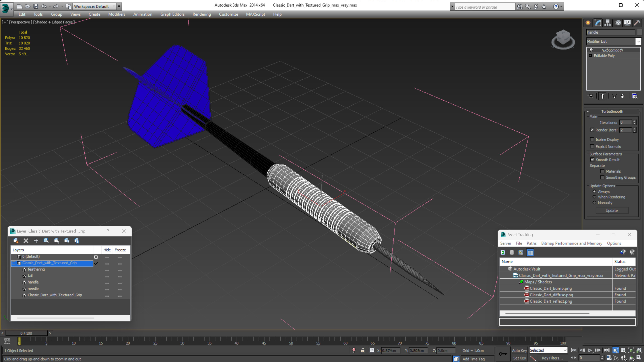
Task: Open the Display command panel tab
Action: pos(627,23)
